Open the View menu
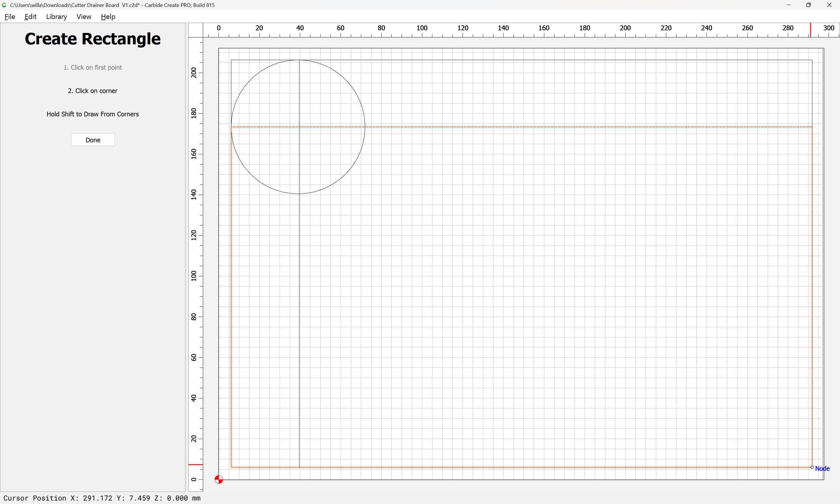 click(84, 17)
